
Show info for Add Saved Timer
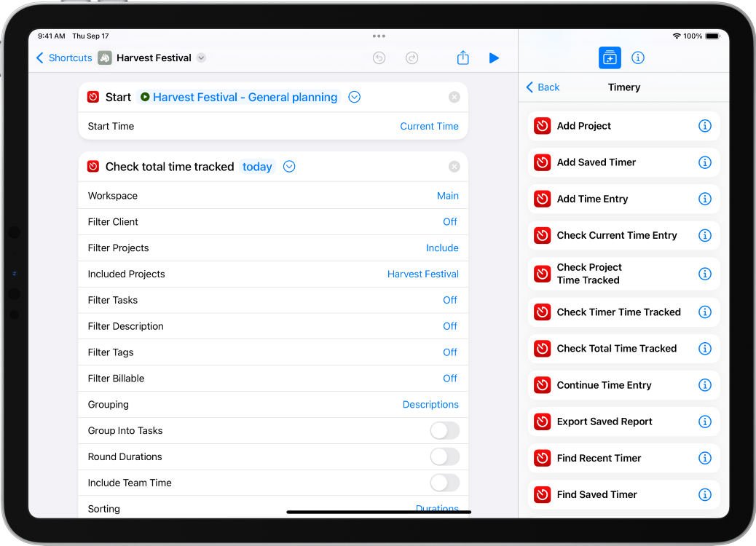point(705,162)
